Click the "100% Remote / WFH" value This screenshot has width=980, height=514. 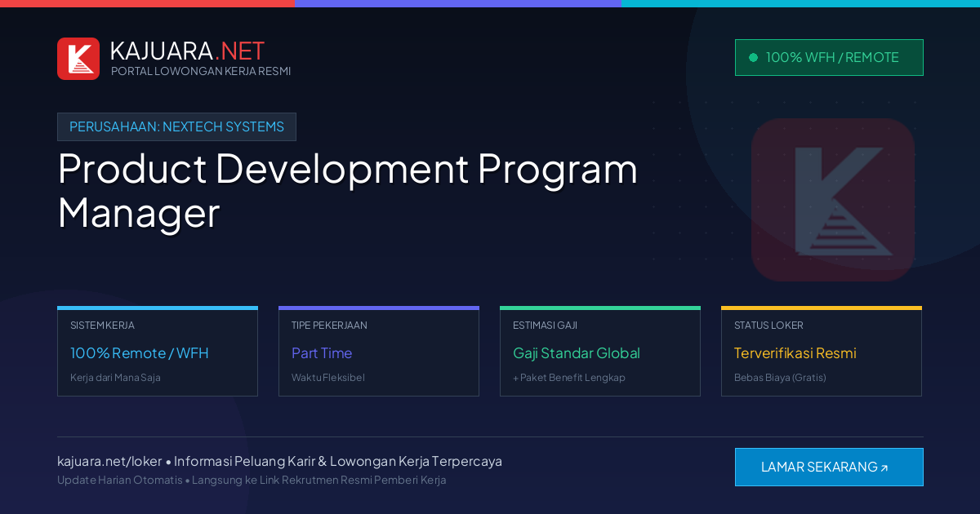(140, 353)
